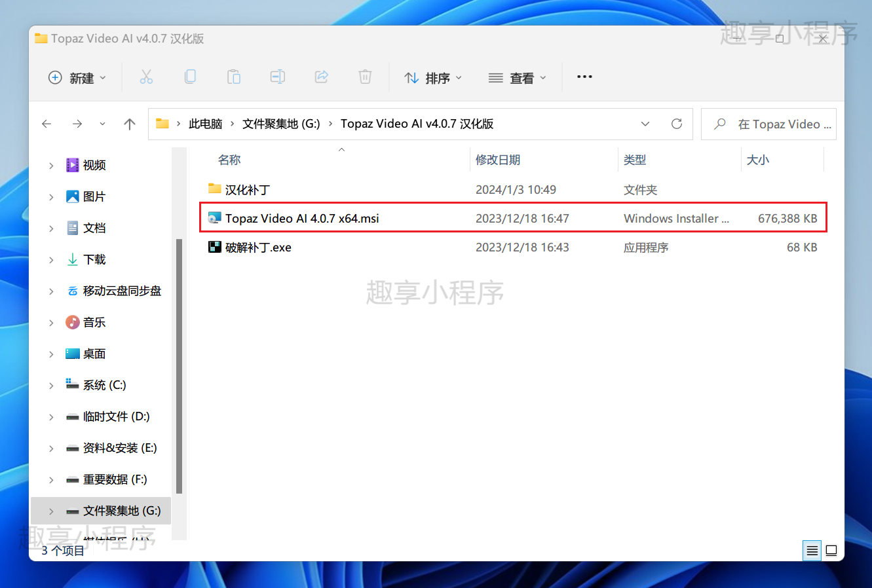The width and height of the screenshot is (872, 588).
Task: Select the file name 破解补丁.exe
Action: pos(258,248)
